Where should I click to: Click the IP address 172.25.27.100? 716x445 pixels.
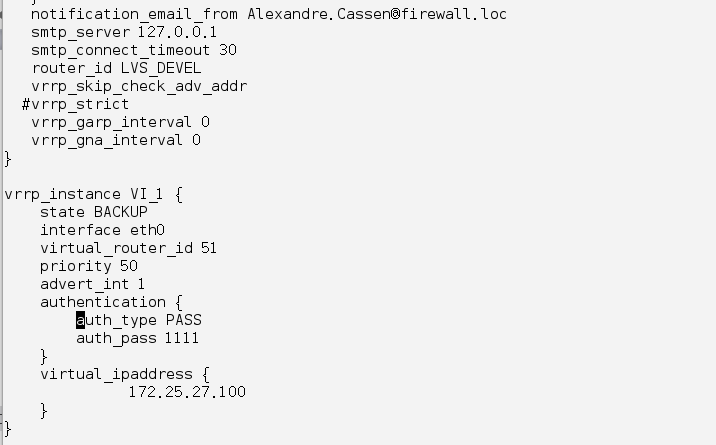(x=187, y=392)
